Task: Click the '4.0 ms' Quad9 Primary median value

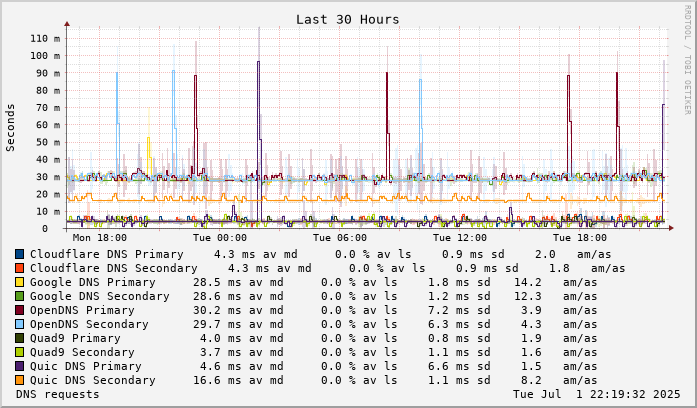Action: [x=220, y=338]
